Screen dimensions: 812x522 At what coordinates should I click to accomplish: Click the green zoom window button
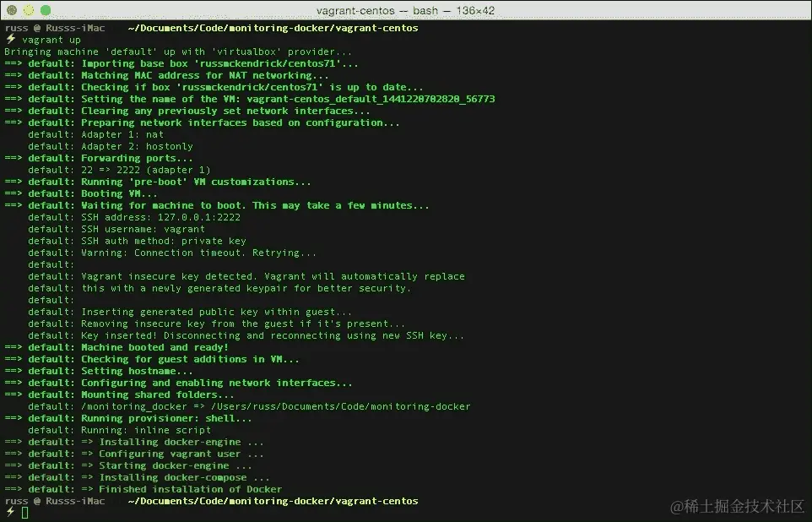(46, 10)
